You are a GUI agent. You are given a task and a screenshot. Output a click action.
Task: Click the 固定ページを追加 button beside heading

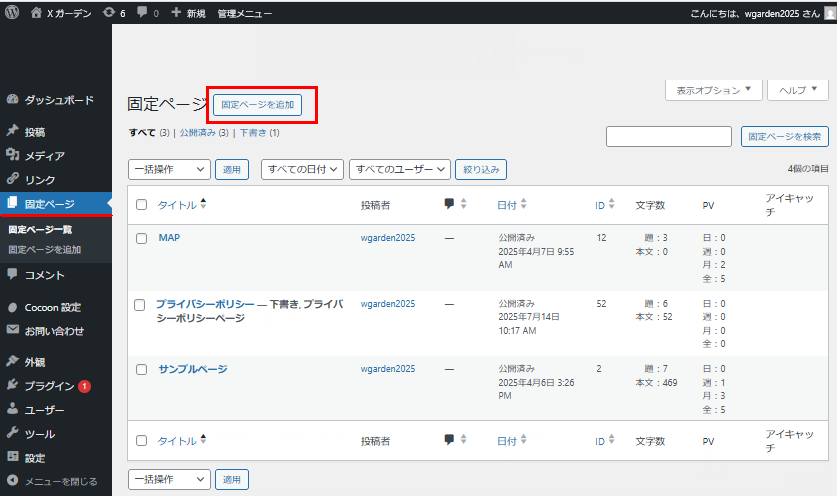257,104
